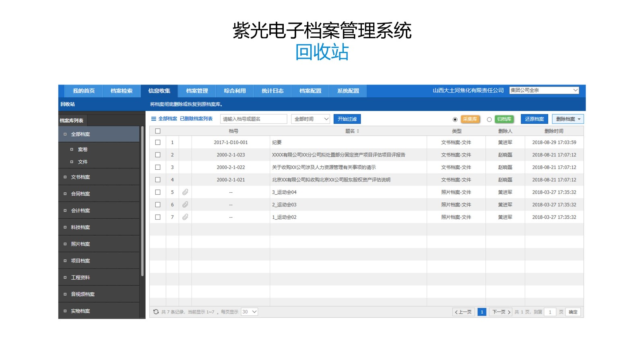Open the 删除档案 dropdown button
644x362 pixels.
[x=568, y=119]
